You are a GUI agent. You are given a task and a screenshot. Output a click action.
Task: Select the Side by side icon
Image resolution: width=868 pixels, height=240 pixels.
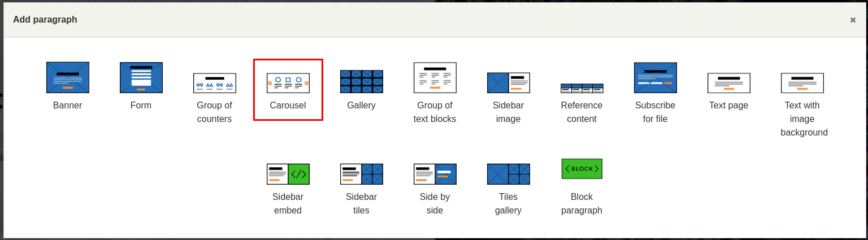[435, 174]
